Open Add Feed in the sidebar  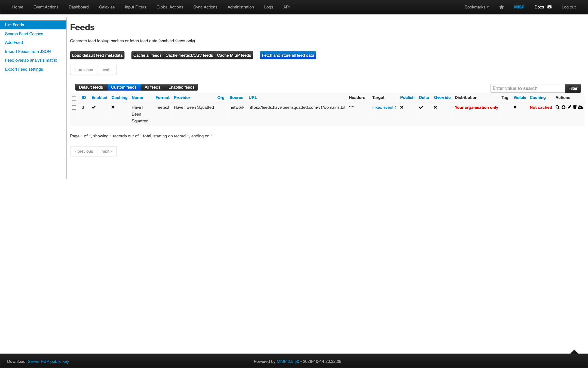click(x=14, y=43)
